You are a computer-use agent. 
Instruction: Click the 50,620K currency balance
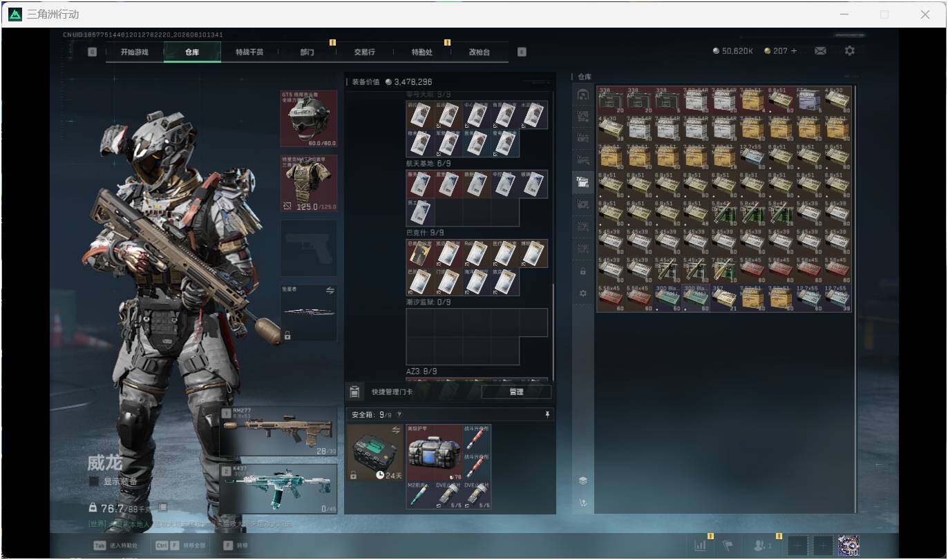733,51
